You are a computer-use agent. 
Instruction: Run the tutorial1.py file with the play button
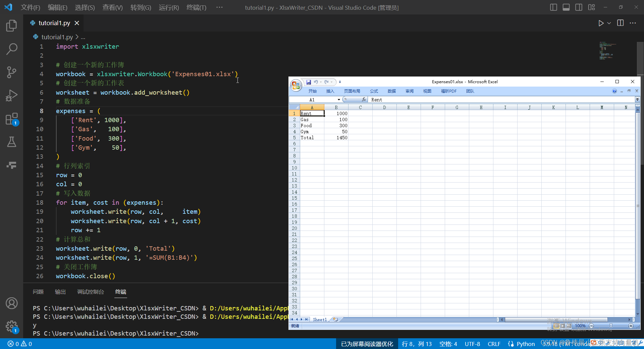601,23
